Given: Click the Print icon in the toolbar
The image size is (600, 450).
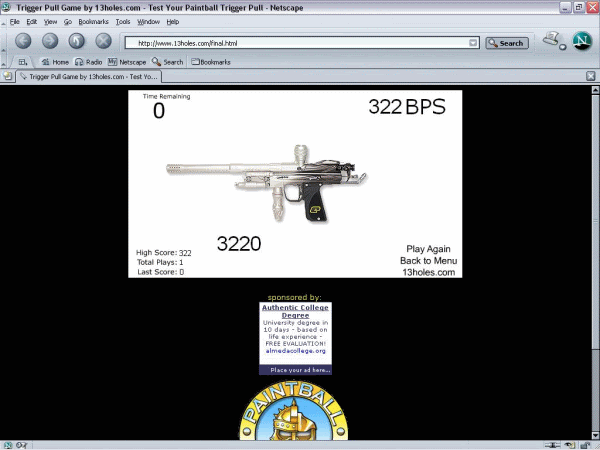Looking at the screenshot, I should [552, 39].
